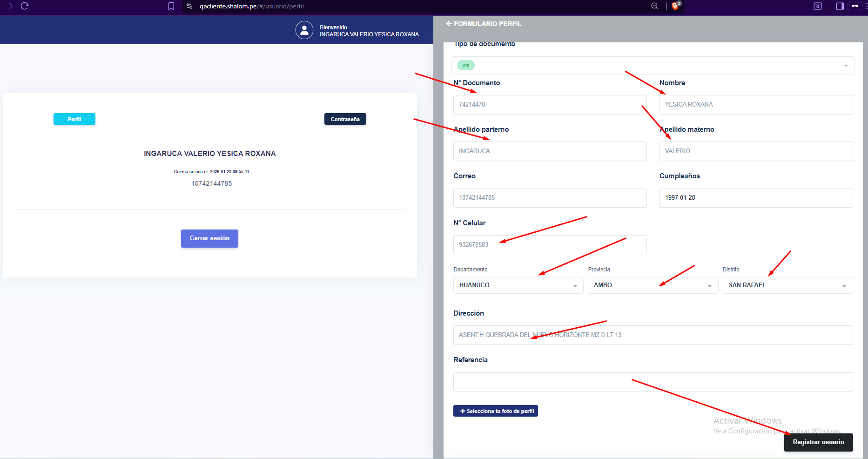
Task: Switch to the Perfil tab
Action: [74, 119]
